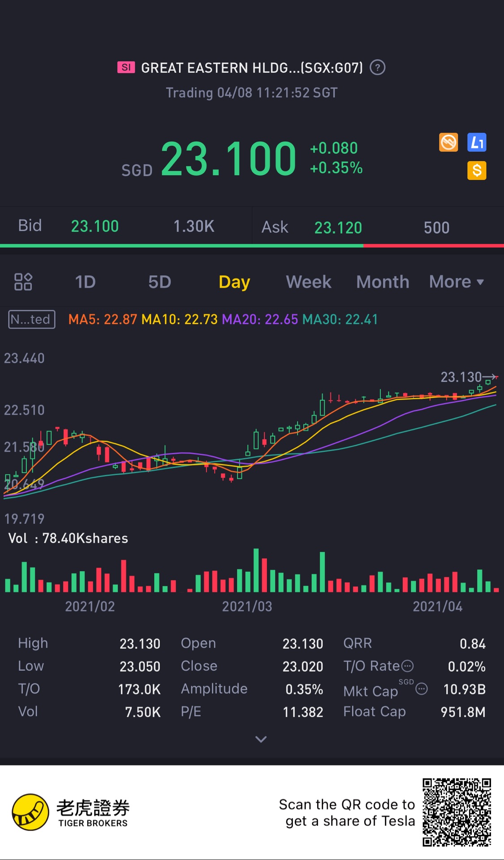Expand more stats with the down chevron
Image resolution: width=504 pixels, height=860 pixels.
pos(261,739)
